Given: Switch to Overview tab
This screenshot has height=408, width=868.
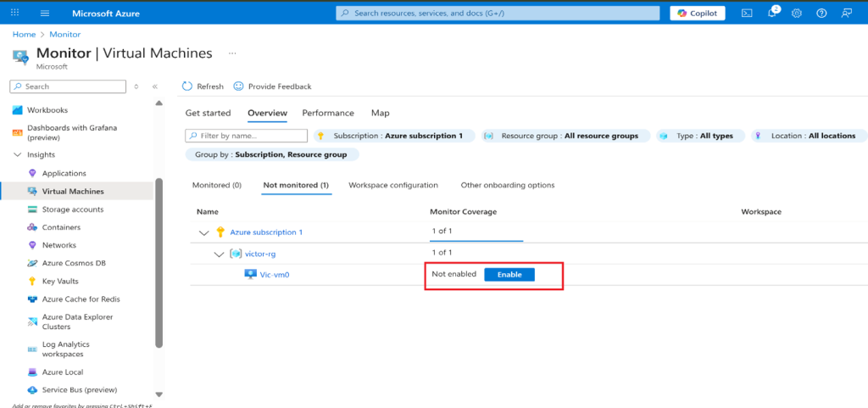Looking at the screenshot, I should click(x=267, y=113).
